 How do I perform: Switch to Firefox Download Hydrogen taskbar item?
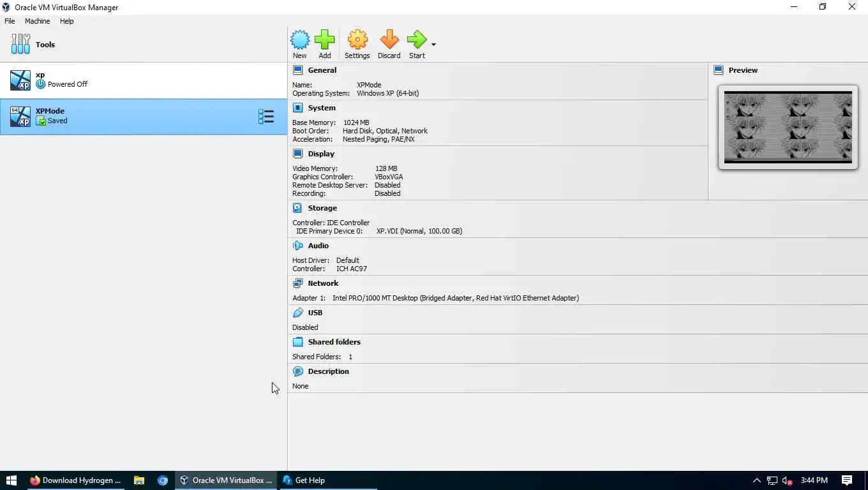[76, 480]
